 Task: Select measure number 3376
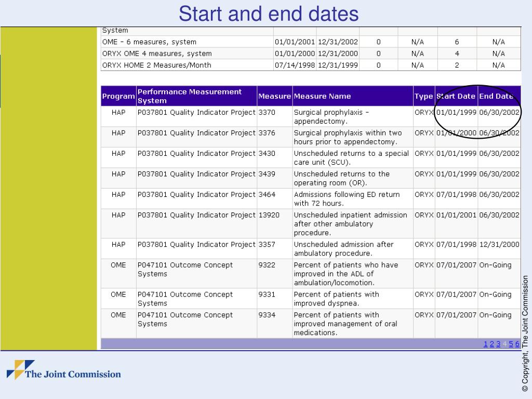point(267,133)
